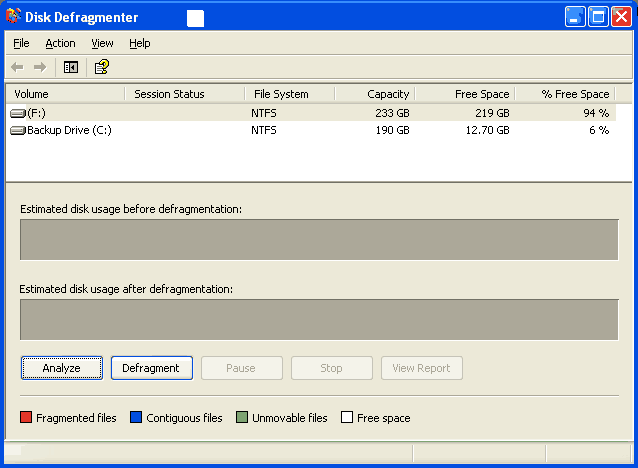Click the Stop button
638x468 pixels.
[x=332, y=368]
